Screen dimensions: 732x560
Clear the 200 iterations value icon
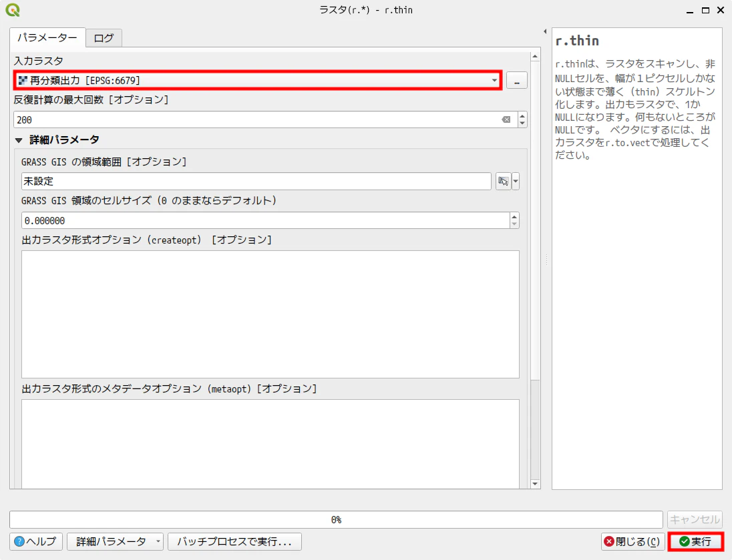click(x=506, y=120)
